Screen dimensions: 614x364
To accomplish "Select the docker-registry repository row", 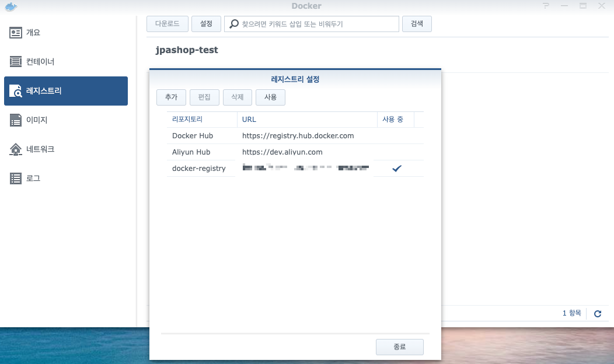I will point(295,169).
